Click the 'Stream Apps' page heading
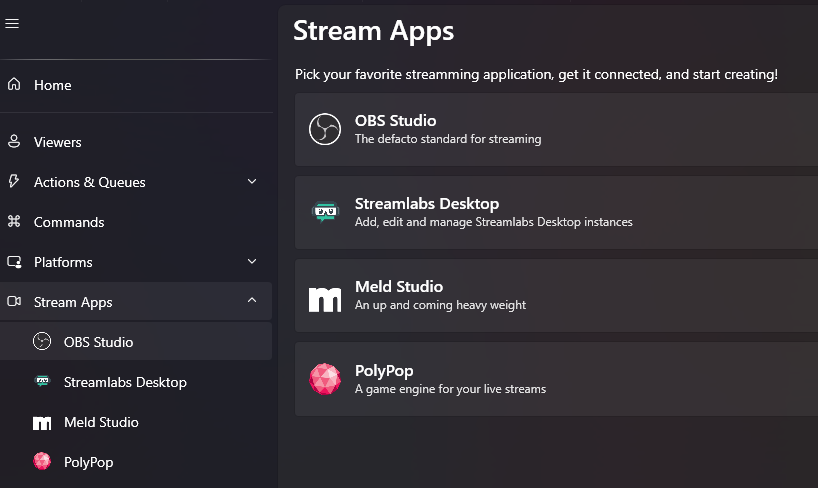 pyautogui.click(x=374, y=31)
